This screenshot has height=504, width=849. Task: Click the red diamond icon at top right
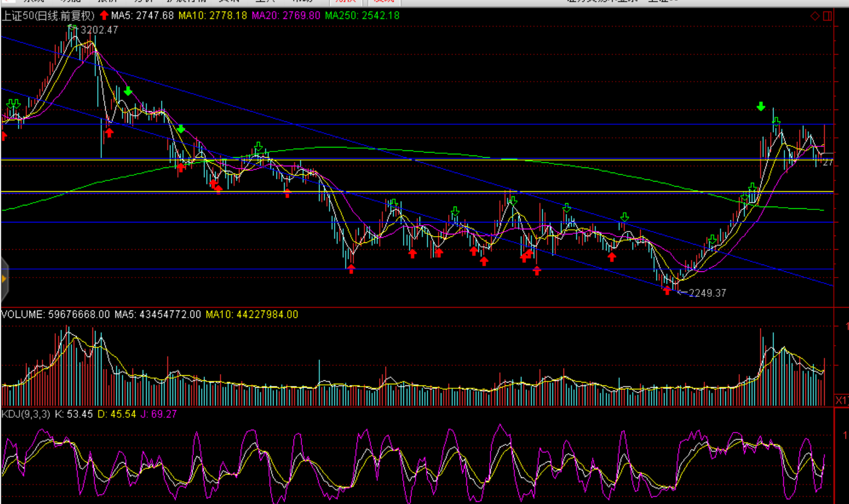click(x=815, y=16)
